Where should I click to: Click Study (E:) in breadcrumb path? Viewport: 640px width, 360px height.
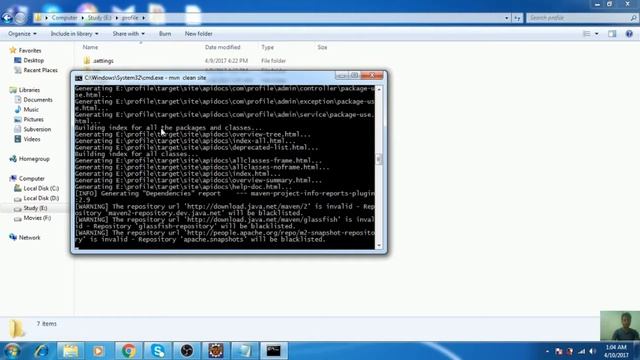tap(99, 18)
